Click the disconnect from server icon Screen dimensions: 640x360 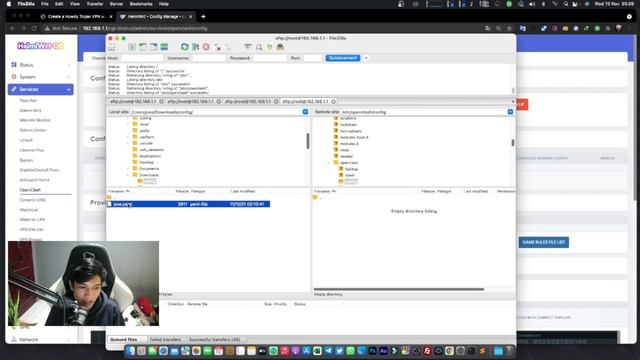point(218,47)
